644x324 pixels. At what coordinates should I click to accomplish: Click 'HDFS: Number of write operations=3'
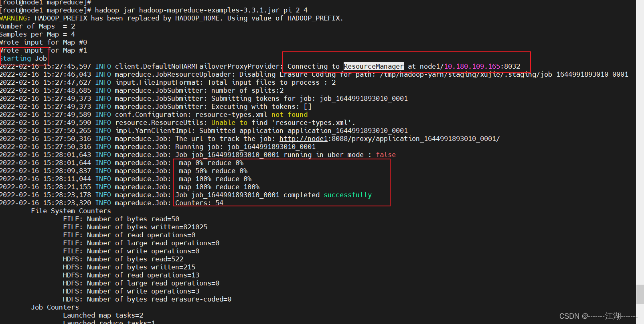(131, 291)
